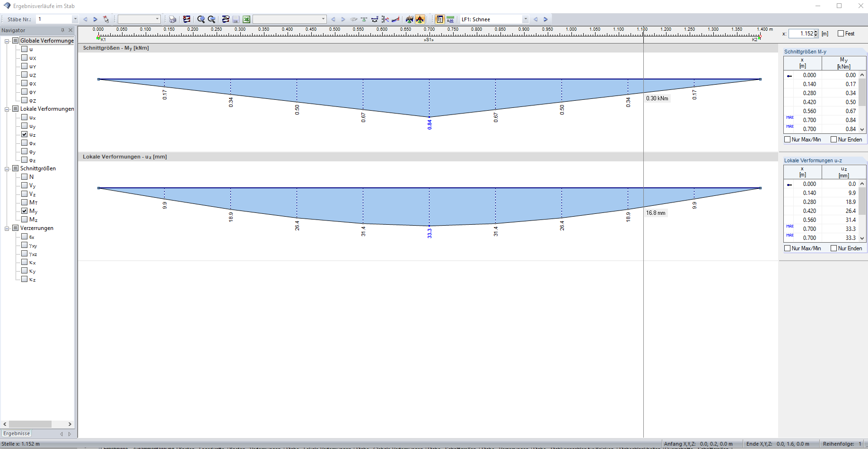The height and width of the screenshot is (449, 868).
Task: Click the save diskette toolbar icon
Action: click(x=236, y=19)
